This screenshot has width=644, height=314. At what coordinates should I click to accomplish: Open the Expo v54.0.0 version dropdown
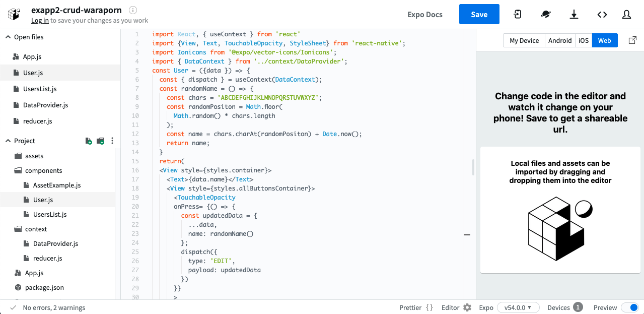[518, 307]
